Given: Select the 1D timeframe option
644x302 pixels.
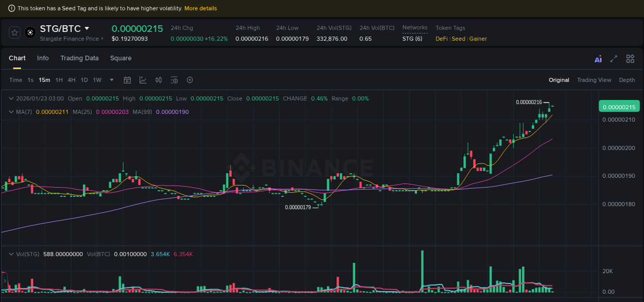Looking at the screenshot, I should (x=84, y=80).
